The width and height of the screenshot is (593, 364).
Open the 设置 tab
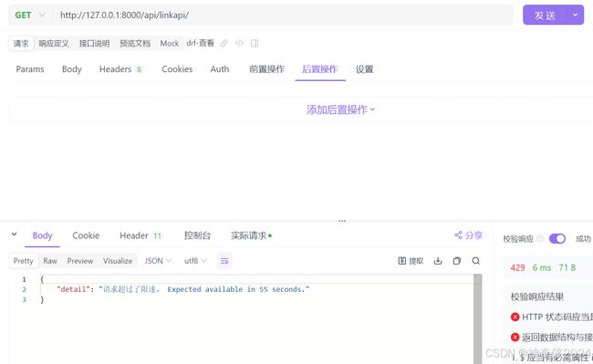click(x=365, y=69)
